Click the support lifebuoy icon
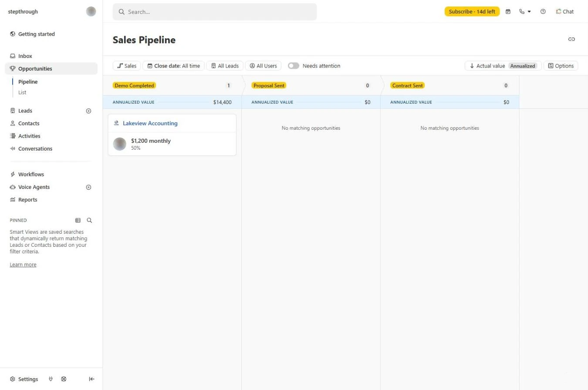This screenshot has height=390, width=588. 64,379
